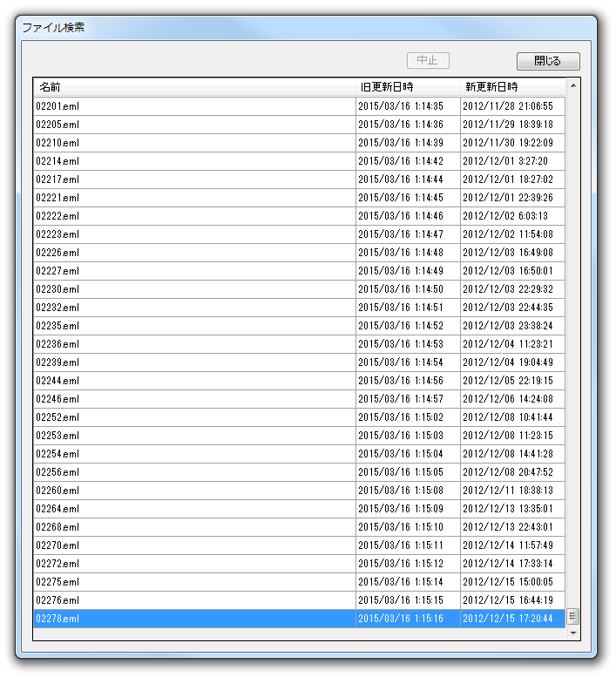Pick the 02246.eml entry
This screenshot has height=677, width=616.
pos(299,399)
